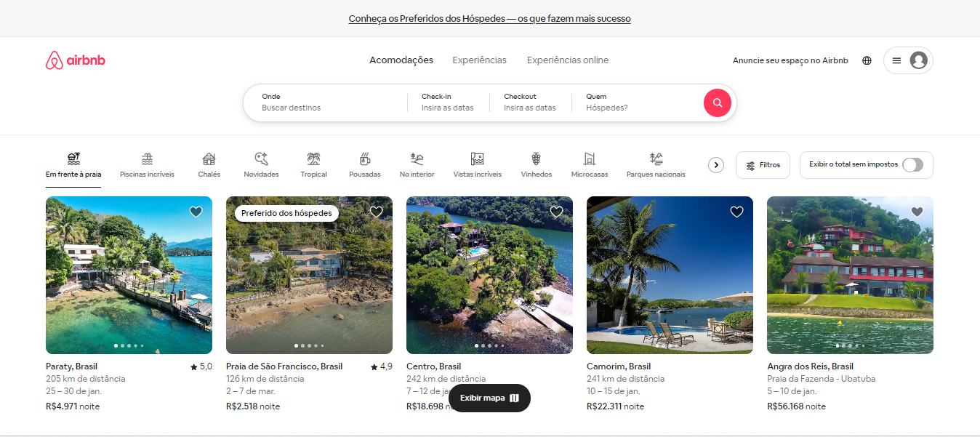This screenshot has height=437, width=980.
Task: Open the Filtros button
Action: pyautogui.click(x=762, y=165)
